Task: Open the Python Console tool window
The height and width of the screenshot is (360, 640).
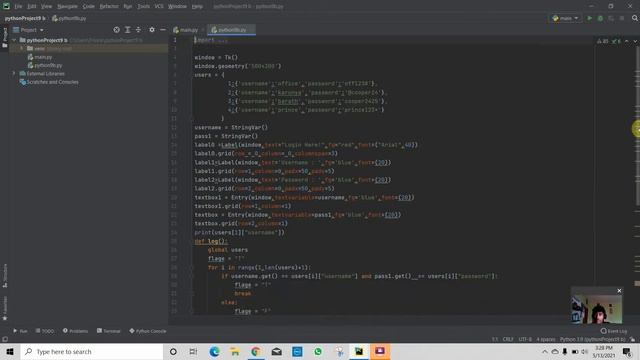Action: click(148, 331)
